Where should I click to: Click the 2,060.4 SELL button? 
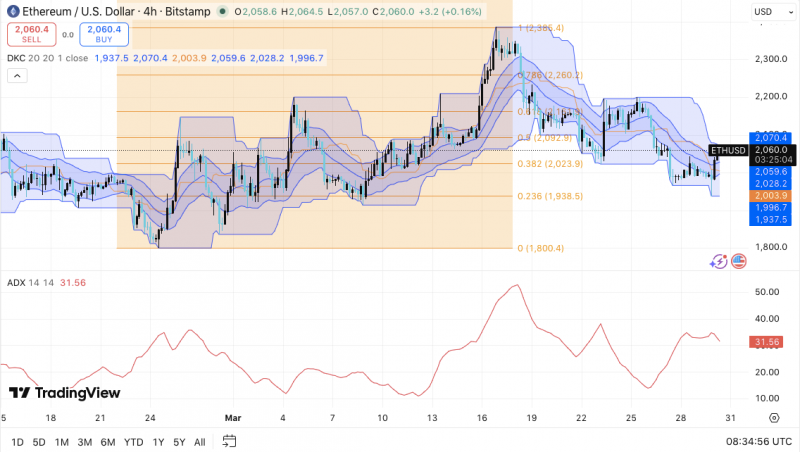pos(31,34)
